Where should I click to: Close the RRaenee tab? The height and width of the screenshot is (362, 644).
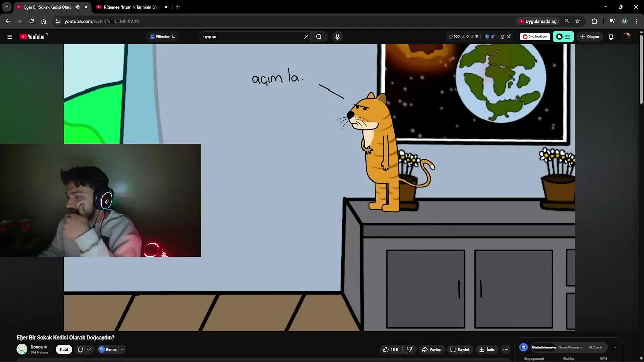(166, 7)
